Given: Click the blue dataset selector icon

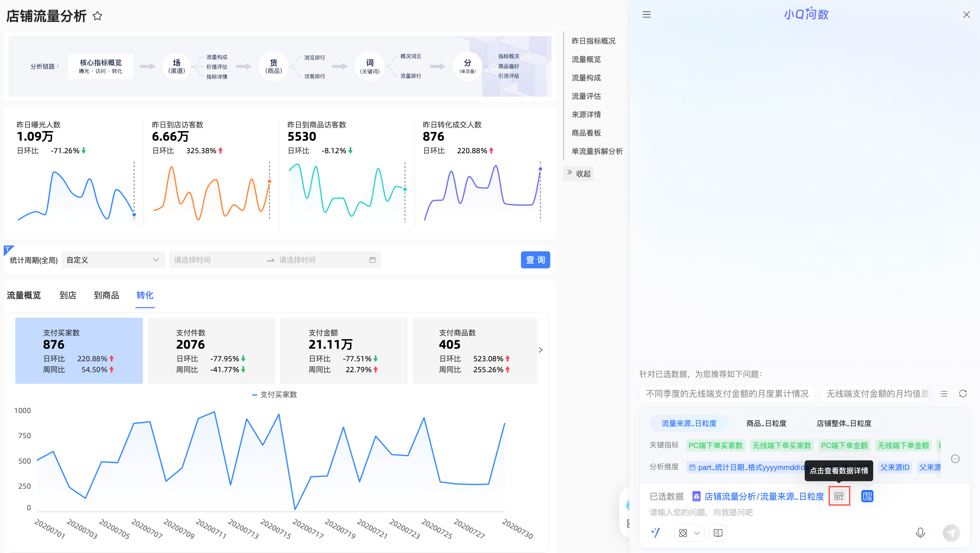Looking at the screenshot, I should 867,496.
